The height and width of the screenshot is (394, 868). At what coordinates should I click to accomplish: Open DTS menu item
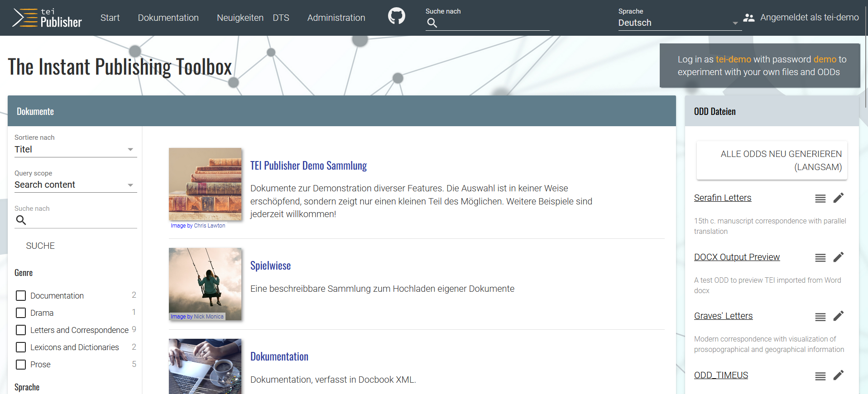[281, 18]
